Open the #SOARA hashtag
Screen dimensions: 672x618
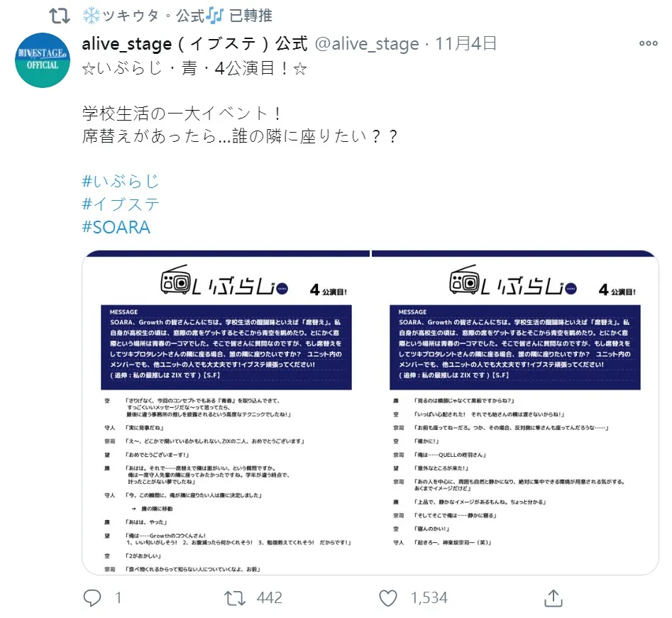tap(116, 227)
